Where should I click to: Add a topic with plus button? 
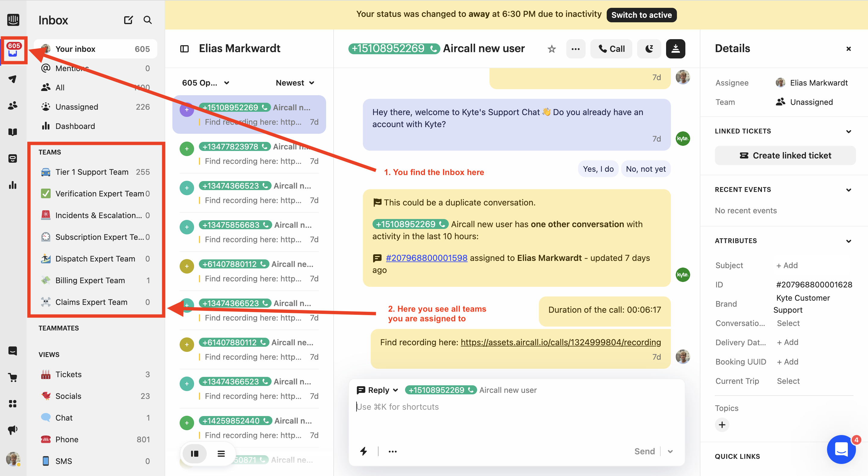(x=722, y=425)
